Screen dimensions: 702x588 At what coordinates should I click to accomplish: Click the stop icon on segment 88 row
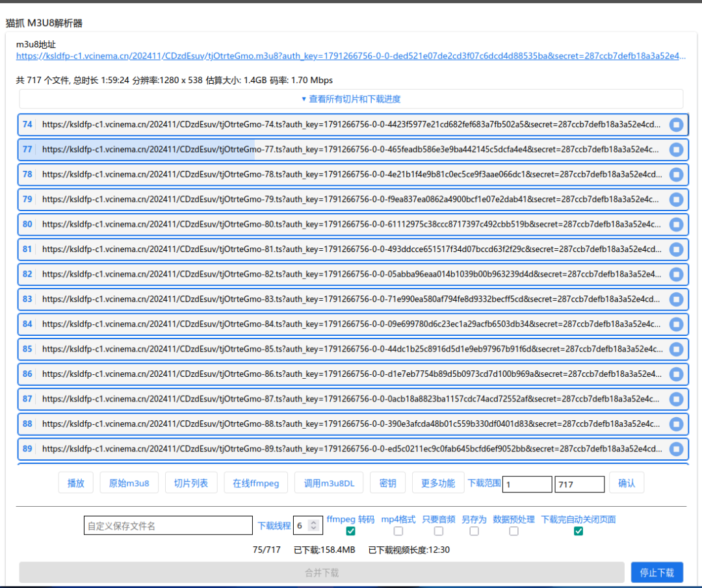(x=676, y=424)
